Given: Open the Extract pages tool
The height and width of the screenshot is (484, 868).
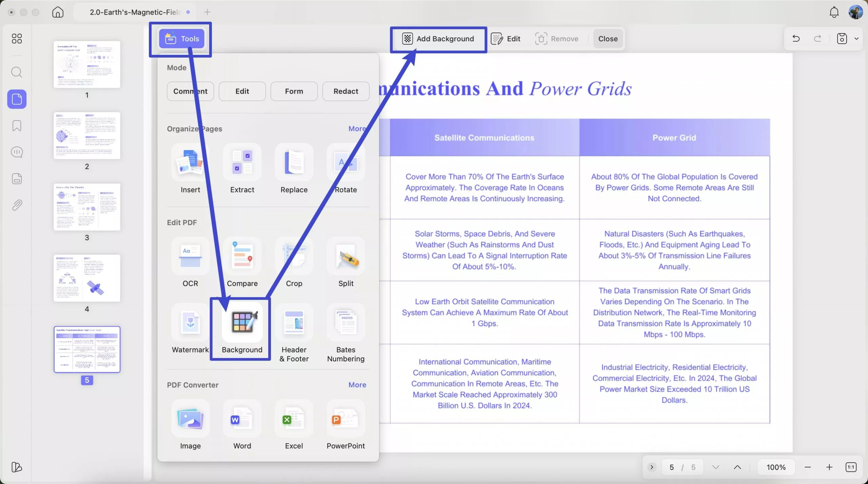Looking at the screenshot, I should point(242,169).
